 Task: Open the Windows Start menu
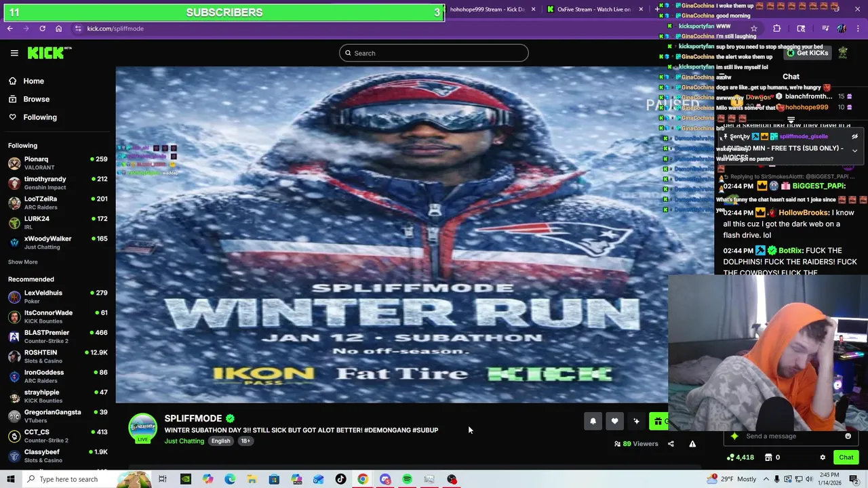click(10, 479)
